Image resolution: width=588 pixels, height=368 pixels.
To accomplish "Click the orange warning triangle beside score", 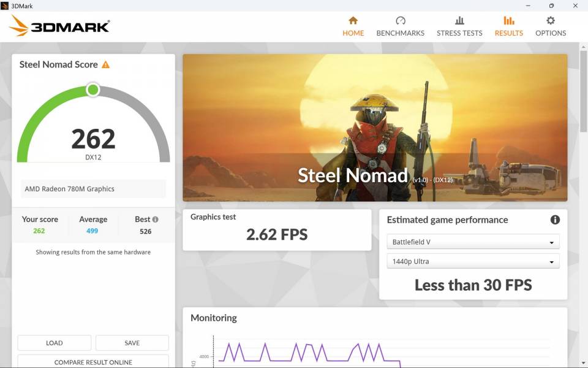I will coord(106,64).
